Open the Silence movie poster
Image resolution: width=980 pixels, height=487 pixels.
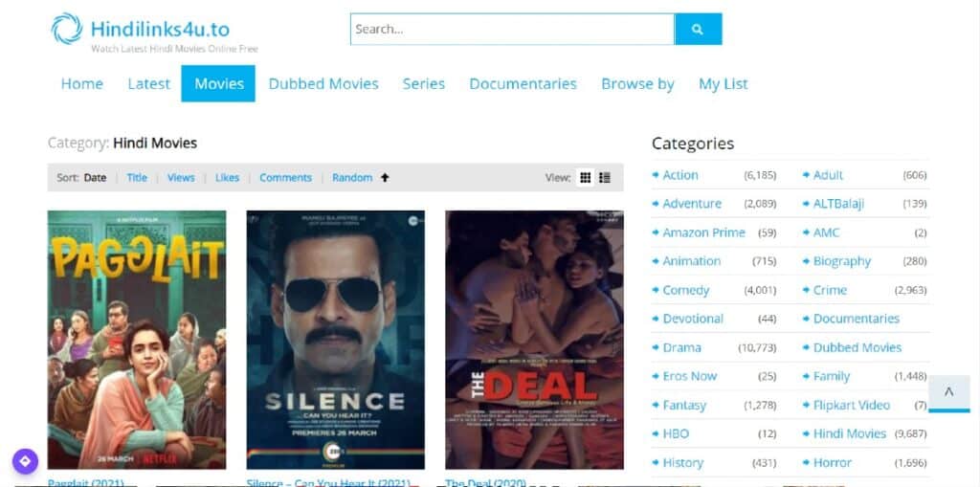tap(336, 340)
